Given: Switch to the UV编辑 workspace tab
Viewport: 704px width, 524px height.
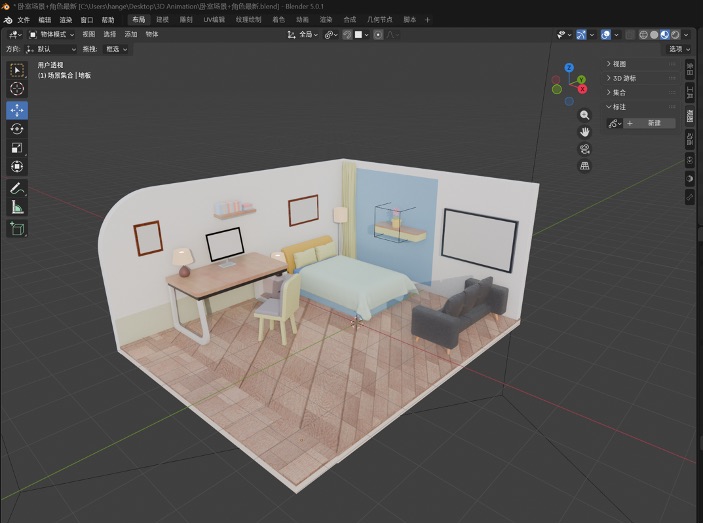Looking at the screenshot, I should [x=214, y=20].
